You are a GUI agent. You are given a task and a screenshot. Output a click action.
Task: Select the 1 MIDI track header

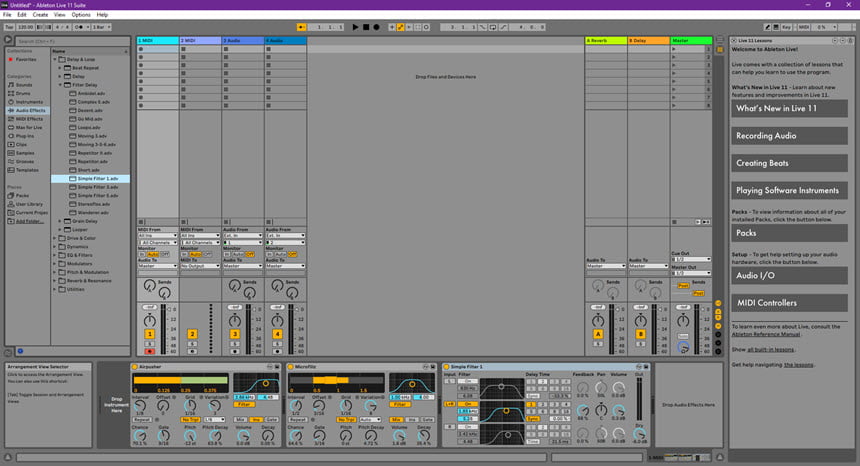coord(157,41)
